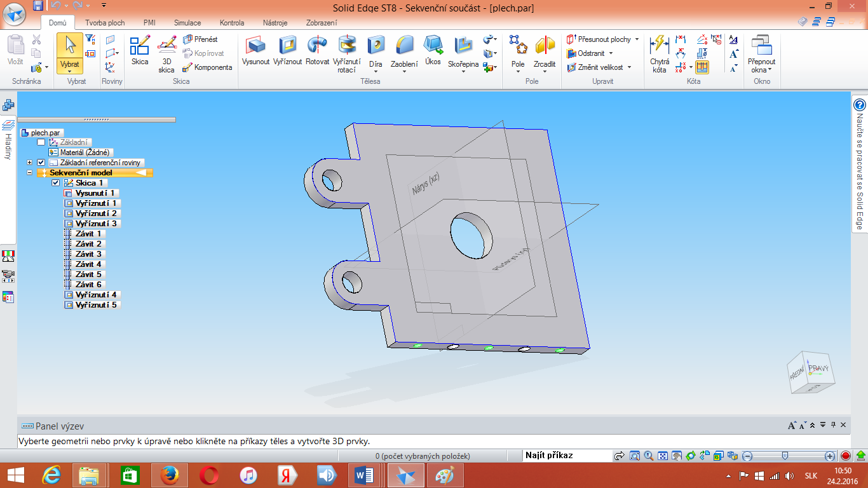Uncheck the Skica 1 checkbox
The width and height of the screenshot is (868, 488).
tap(55, 183)
